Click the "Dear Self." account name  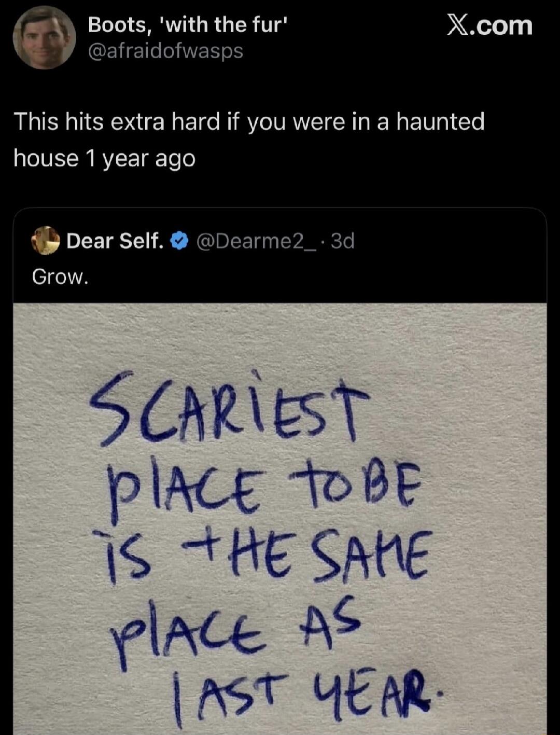pyautogui.click(x=115, y=241)
